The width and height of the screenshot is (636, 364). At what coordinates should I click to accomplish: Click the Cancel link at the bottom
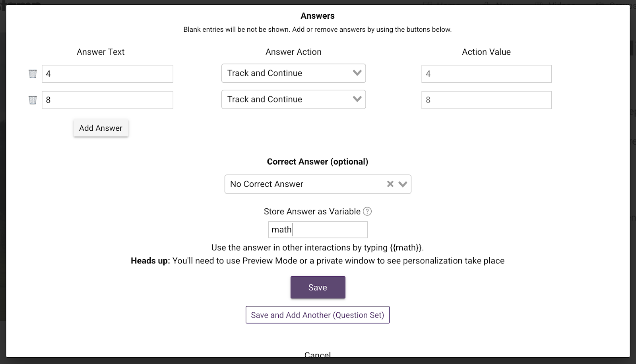point(317,354)
